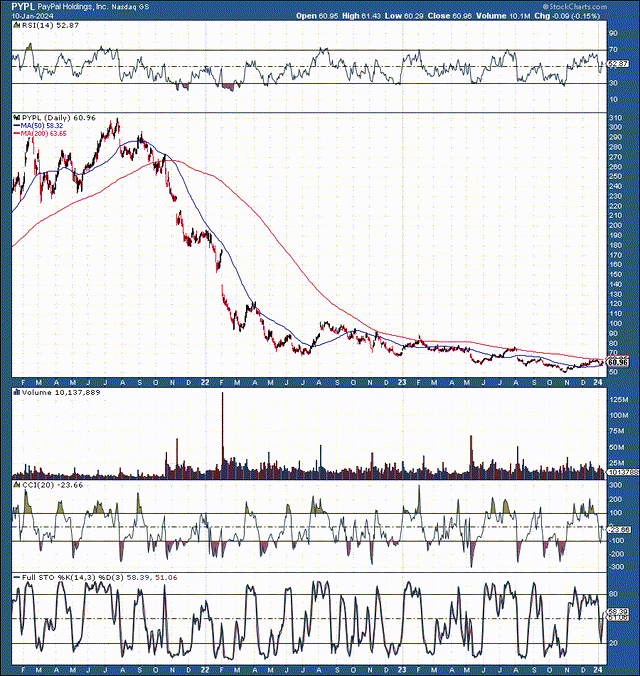Select the blue MA(50) 58.32 legend entry
The image size is (640, 676).
[x=38, y=125]
